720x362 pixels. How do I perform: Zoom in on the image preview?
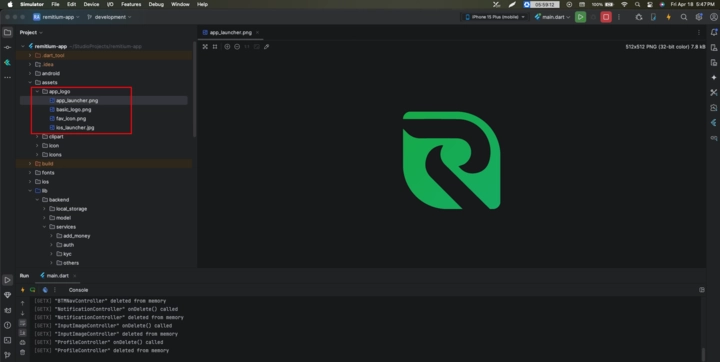tap(227, 47)
